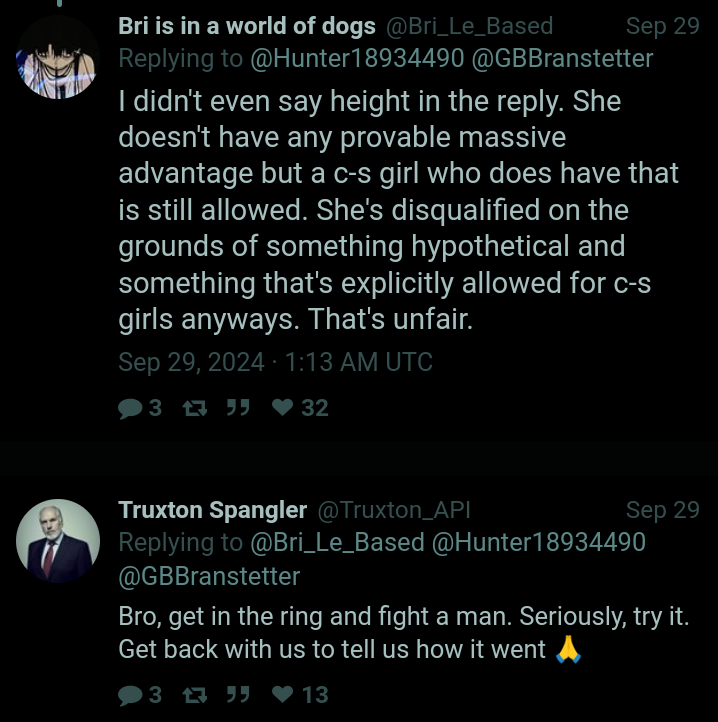This screenshot has height=722, width=718.
Task: Like Truxton Spangler's reply
Action: [x=283, y=695]
